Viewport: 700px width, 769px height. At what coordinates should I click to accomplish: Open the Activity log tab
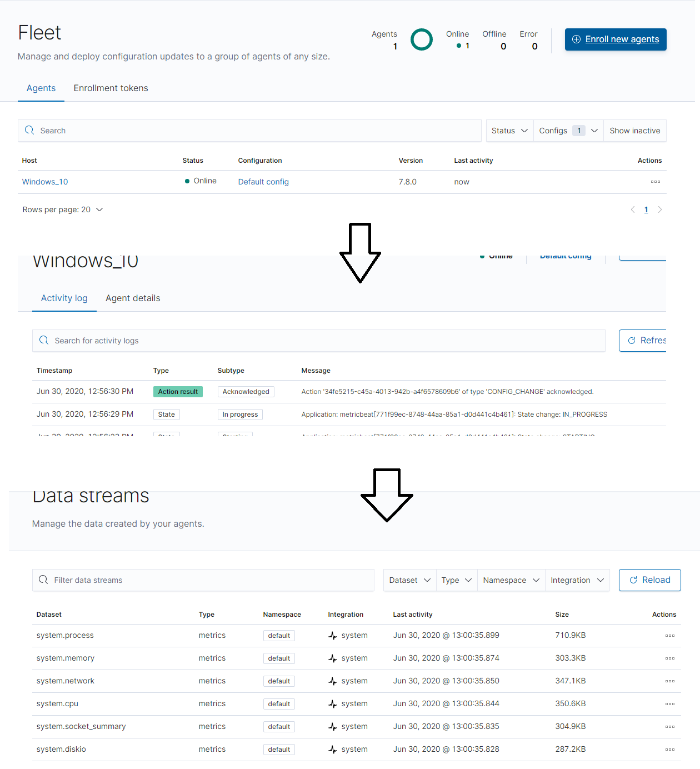point(64,298)
